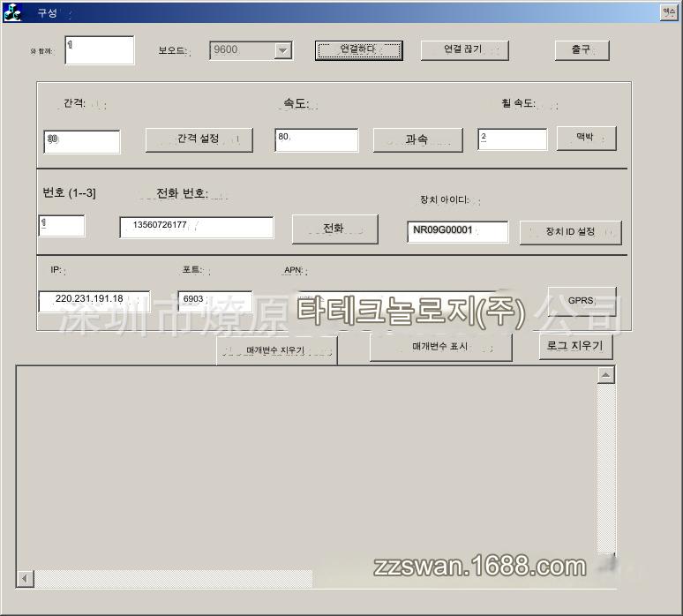
Task: Click the 맥박 pulse button
Action: click(x=586, y=139)
